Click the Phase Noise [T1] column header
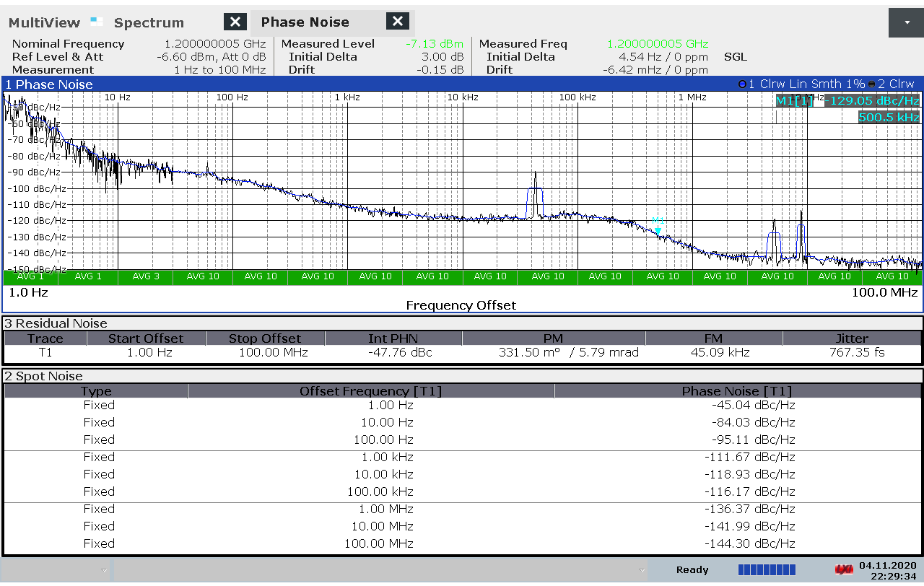Viewport: 924px width, 586px height. click(737, 391)
